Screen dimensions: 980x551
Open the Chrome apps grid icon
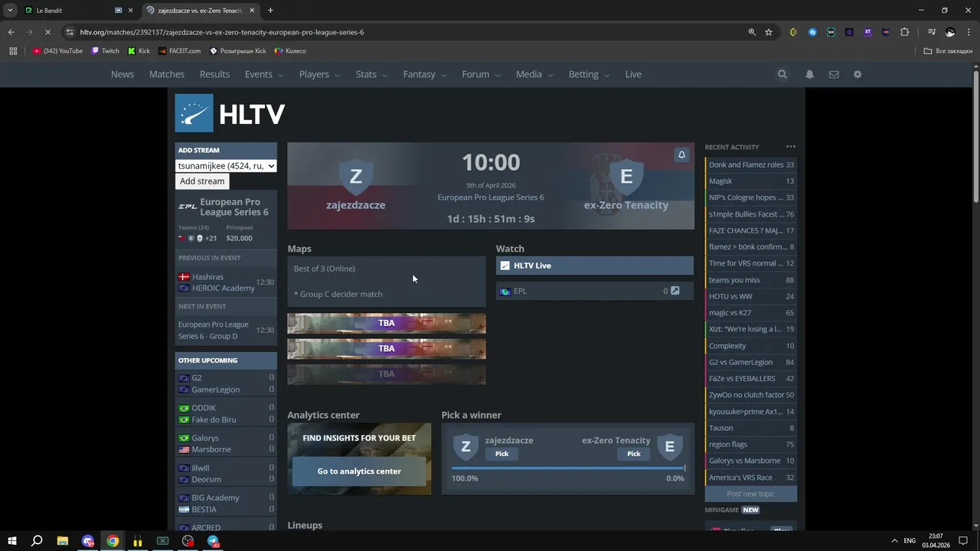[13, 51]
